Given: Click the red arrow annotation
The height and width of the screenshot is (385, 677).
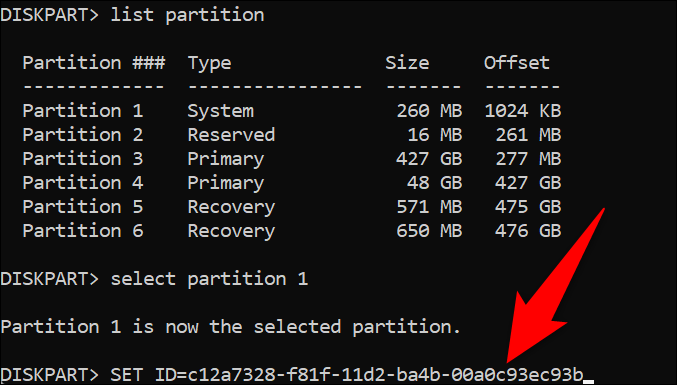Looking at the screenshot, I should (557, 285).
